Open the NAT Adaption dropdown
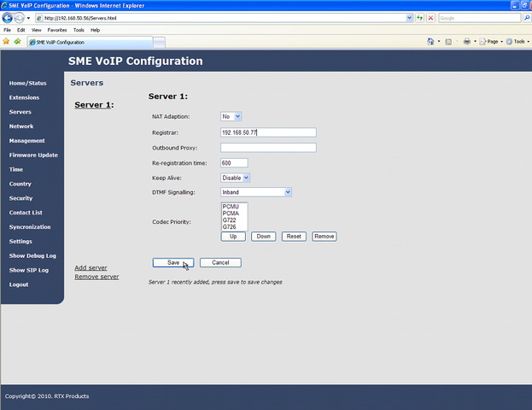The width and height of the screenshot is (532, 410). tap(231, 116)
